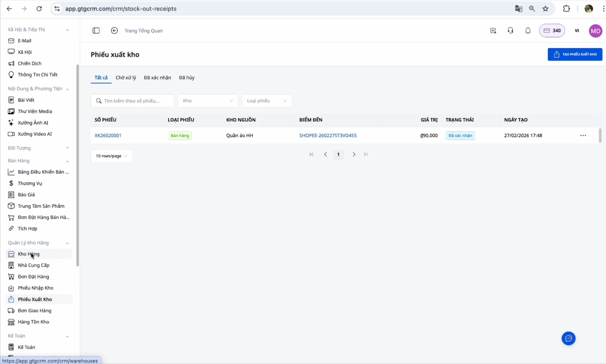Go to next page in pagination
The image size is (606, 364).
pyautogui.click(x=354, y=154)
